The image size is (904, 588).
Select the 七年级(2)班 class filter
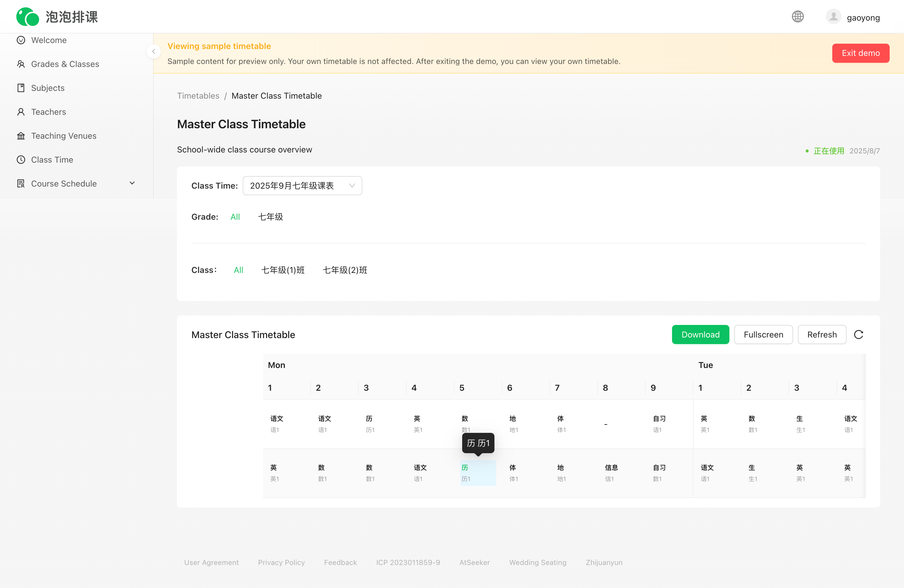[x=344, y=270]
